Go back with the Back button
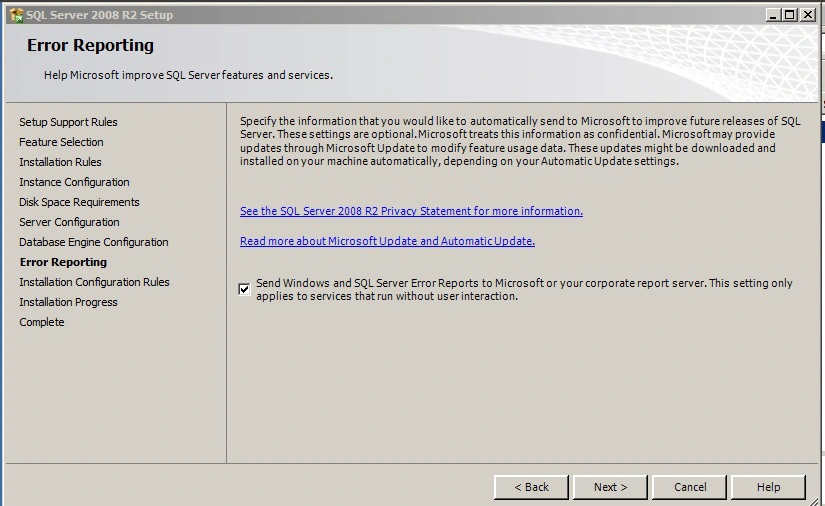 pyautogui.click(x=531, y=487)
